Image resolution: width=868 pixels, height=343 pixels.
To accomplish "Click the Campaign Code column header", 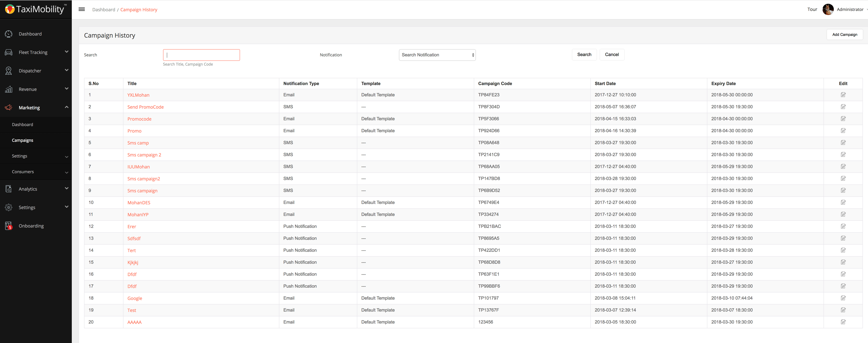I will 495,84.
